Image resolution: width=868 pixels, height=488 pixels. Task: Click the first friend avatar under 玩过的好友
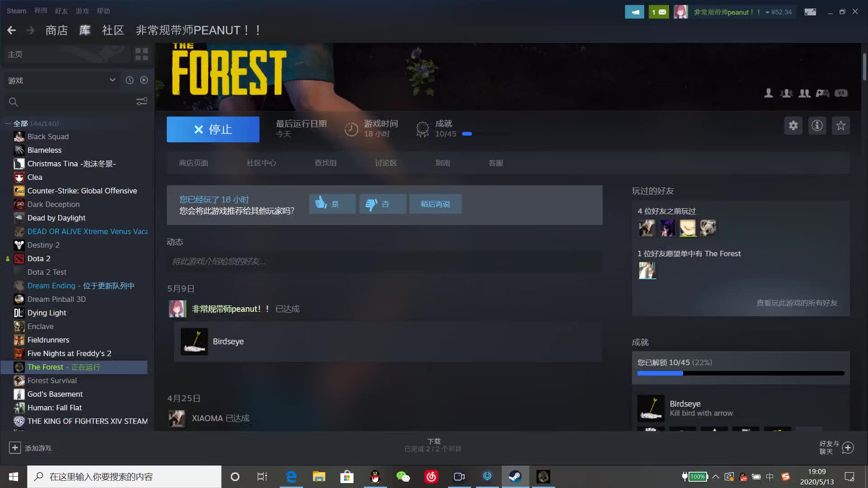[647, 228]
